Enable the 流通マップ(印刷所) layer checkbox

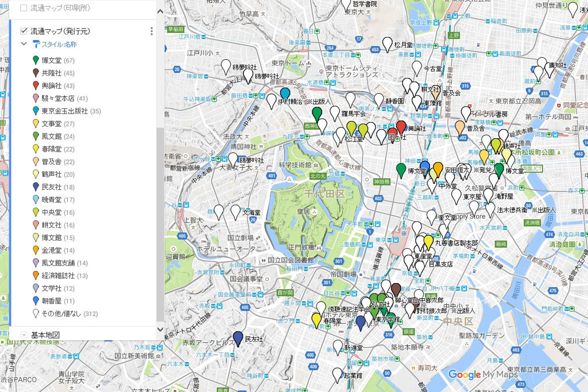(x=24, y=8)
